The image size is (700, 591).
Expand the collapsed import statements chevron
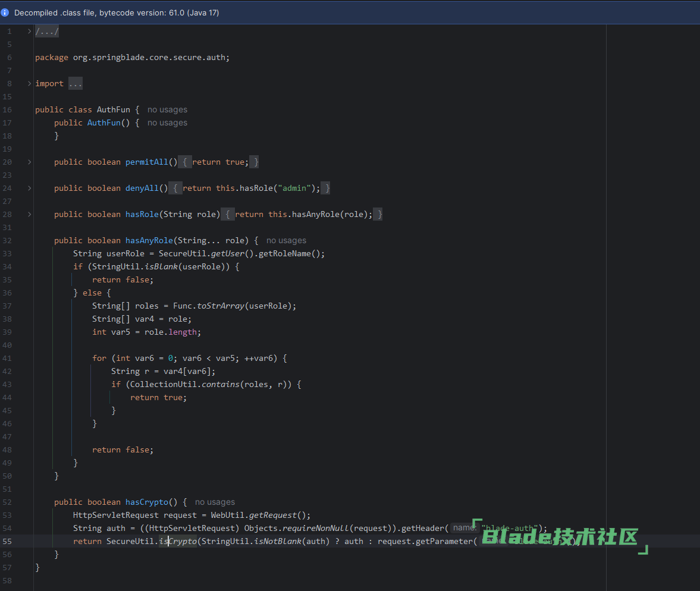point(30,84)
